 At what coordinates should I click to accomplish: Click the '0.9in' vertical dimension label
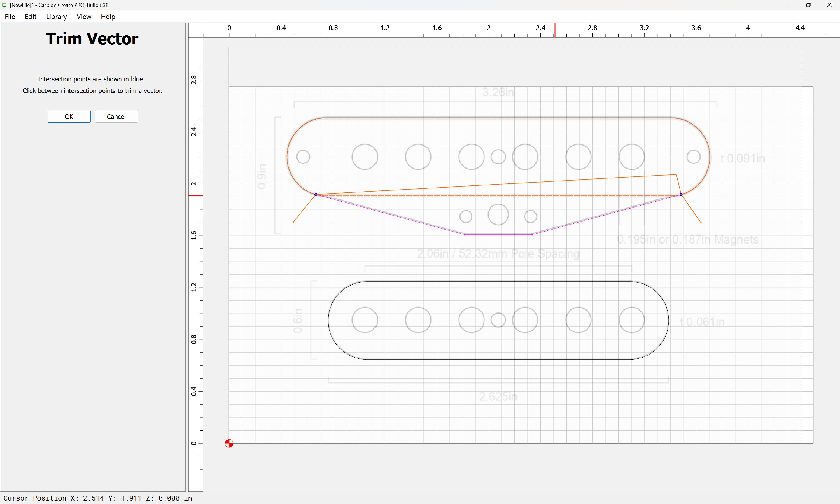coord(262,176)
